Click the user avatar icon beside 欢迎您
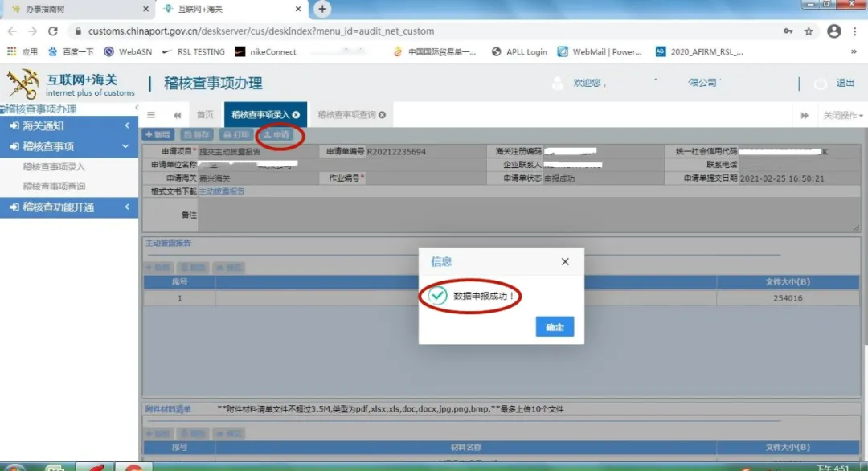Image resolution: width=868 pixels, height=471 pixels. click(558, 83)
